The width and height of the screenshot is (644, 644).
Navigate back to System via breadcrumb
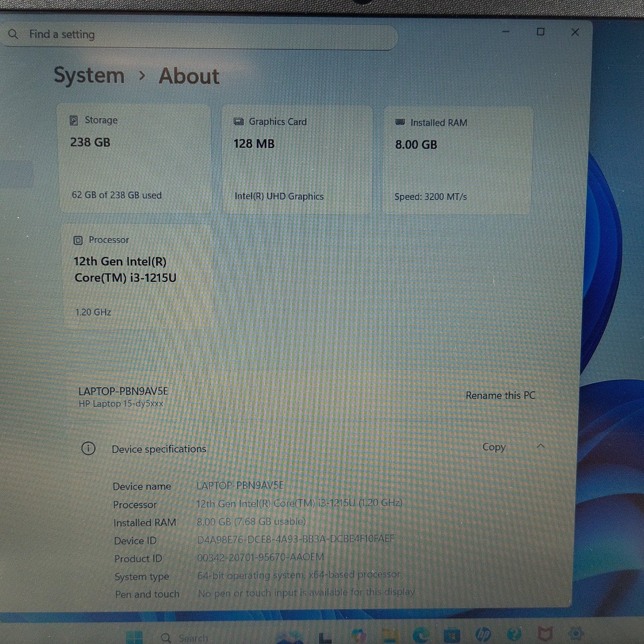click(89, 76)
